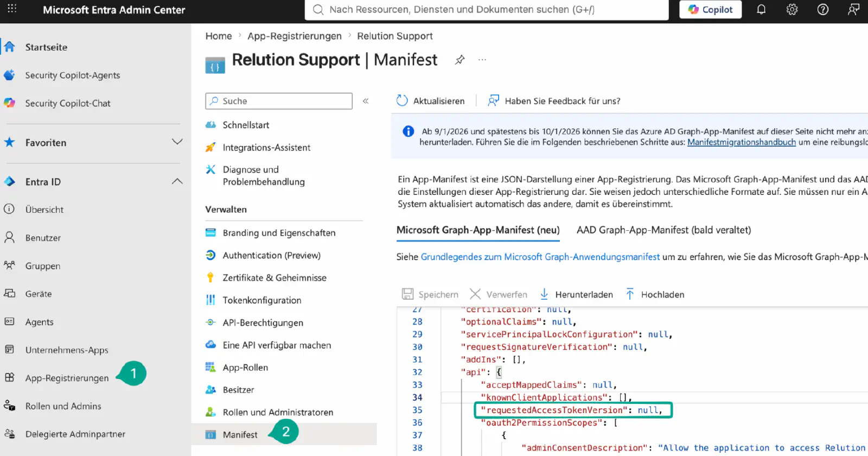Image resolution: width=868 pixels, height=456 pixels.
Task: Open App-Registrierungen breadcrumb link
Action: (x=295, y=36)
